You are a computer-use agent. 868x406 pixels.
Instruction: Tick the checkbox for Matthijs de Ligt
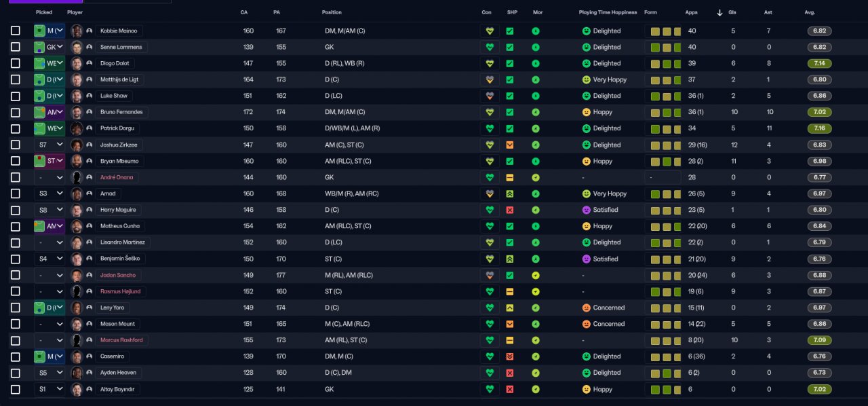click(16, 79)
